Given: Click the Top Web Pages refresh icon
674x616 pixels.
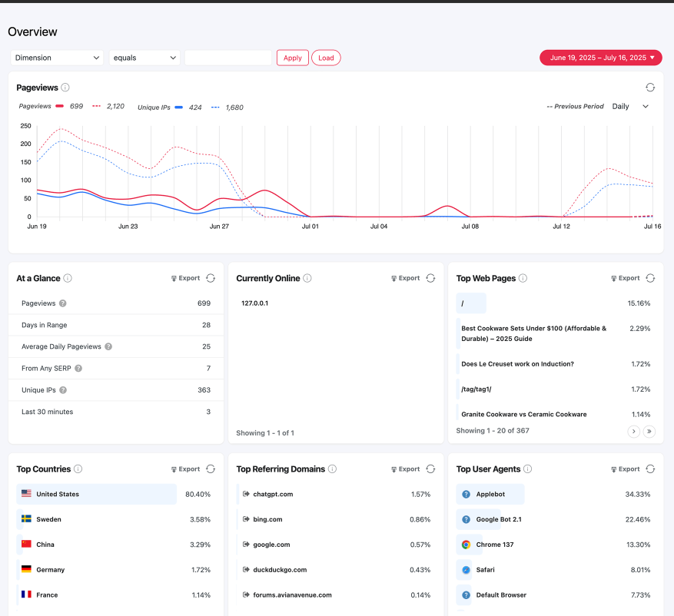Looking at the screenshot, I should click(650, 278).
